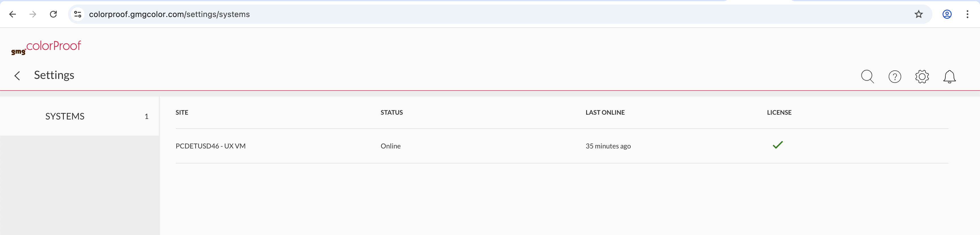
Task: Click the notifications bell icon
Action: [x=949, y=77]
